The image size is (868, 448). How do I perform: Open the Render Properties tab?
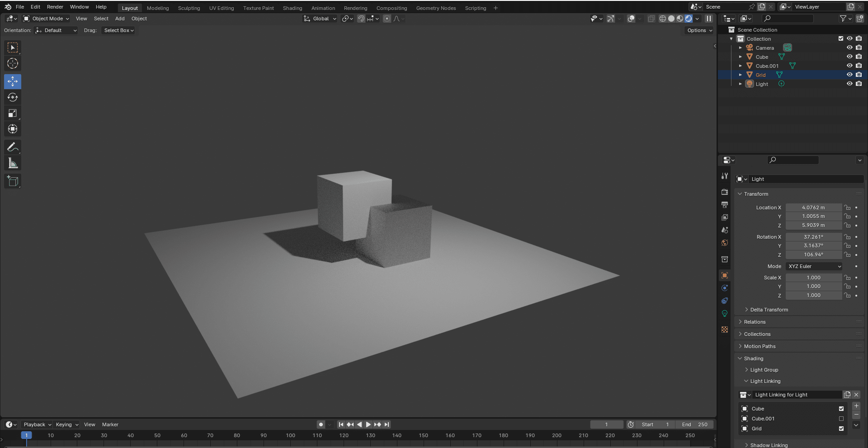click(725, 192)
